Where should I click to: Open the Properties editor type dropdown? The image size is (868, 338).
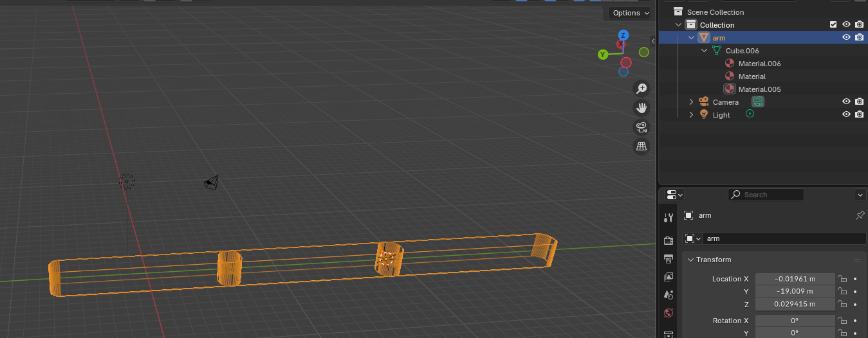pos(674,195)
